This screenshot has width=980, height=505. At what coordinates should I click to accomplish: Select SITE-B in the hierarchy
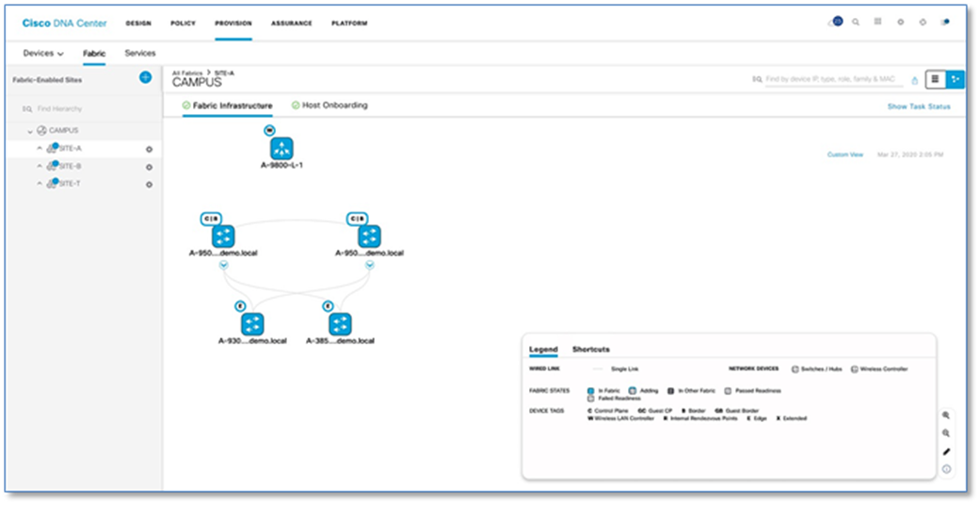(x=70, y=167)
